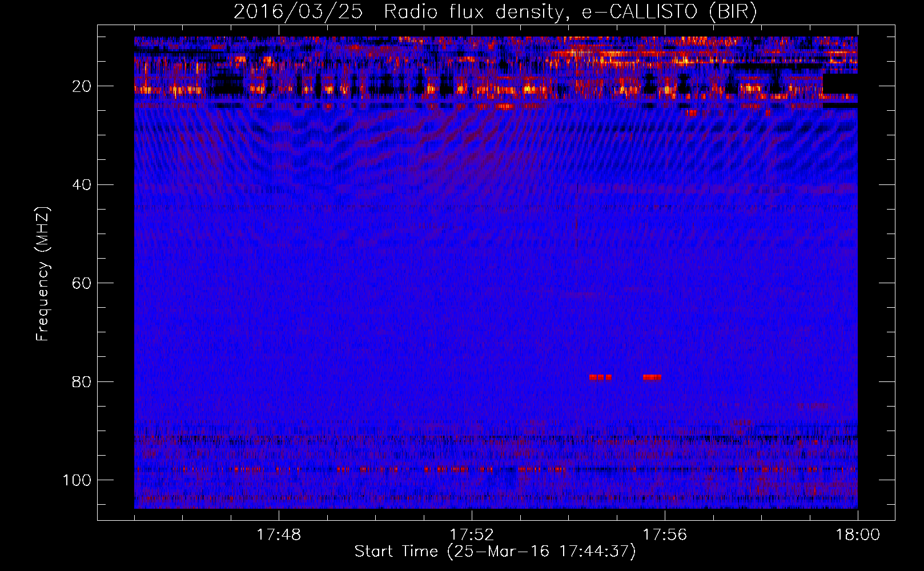The width and height of the screenshot is (924, 571).
Task: Click the 17:48 time axis label
Action: 279,535
